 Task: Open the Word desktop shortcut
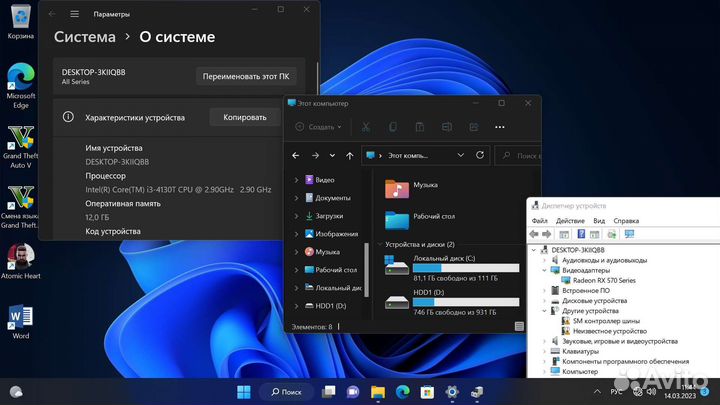(19, 318)
